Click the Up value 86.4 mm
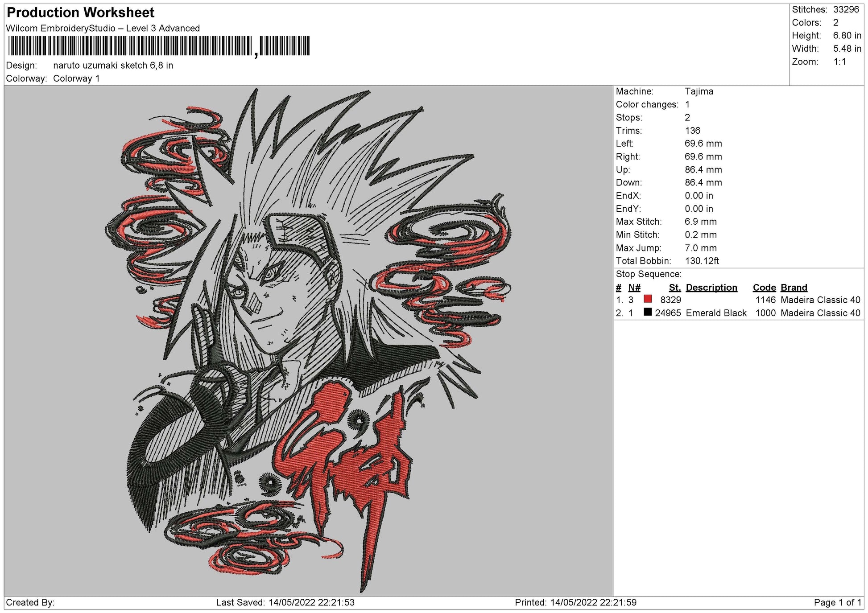 pyautogui.click(x=703, y=169)
